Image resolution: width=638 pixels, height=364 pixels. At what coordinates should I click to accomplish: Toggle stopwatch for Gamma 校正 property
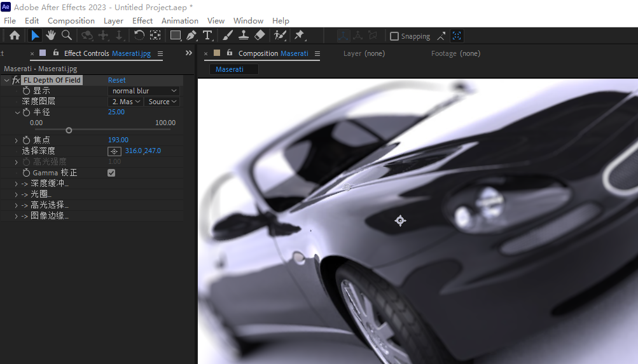click(x=27, y=173)
